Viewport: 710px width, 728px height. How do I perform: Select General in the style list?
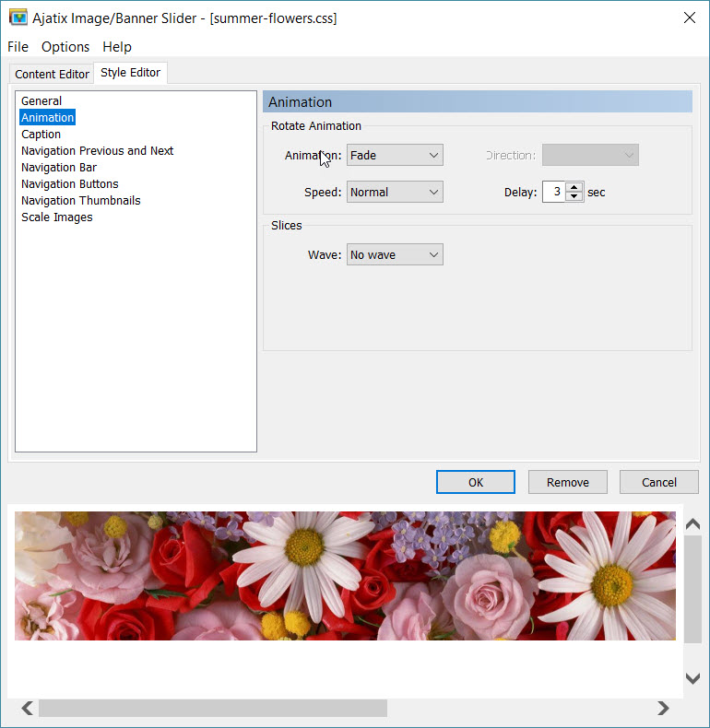[41, 100]
